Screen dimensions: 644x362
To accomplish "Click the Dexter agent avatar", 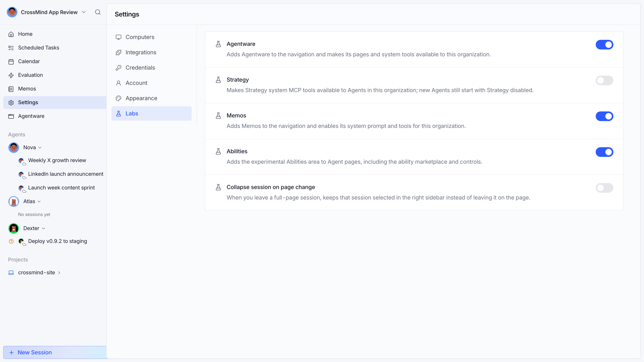I will click(x=14, y=228).
